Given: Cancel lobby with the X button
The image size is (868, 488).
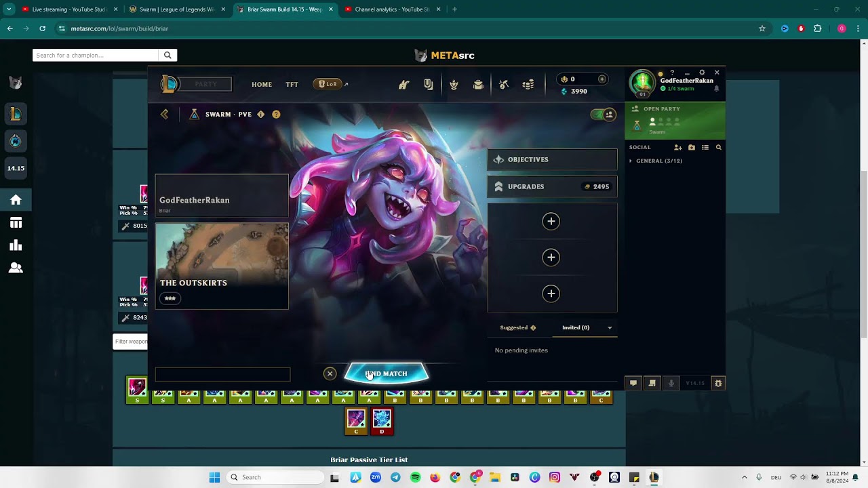Looking at the screenshot, I should coord(330,373).
